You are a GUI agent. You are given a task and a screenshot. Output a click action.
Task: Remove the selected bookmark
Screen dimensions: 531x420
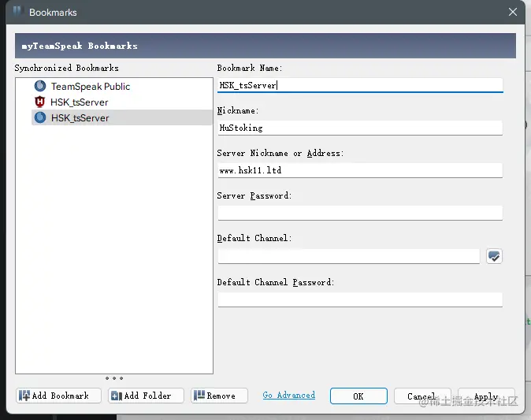click(220, 396)
